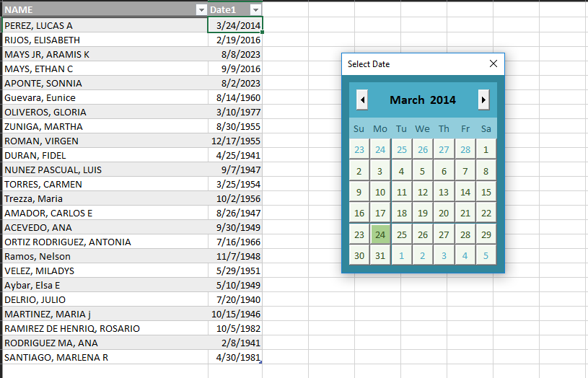588x378 pixels.
Task: Select the date cell 3/24/2014
Action: point(235,25)
